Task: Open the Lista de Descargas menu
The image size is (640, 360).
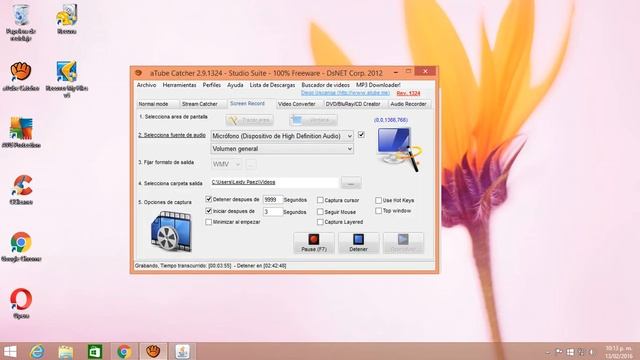Action: [x=272, y=85]
